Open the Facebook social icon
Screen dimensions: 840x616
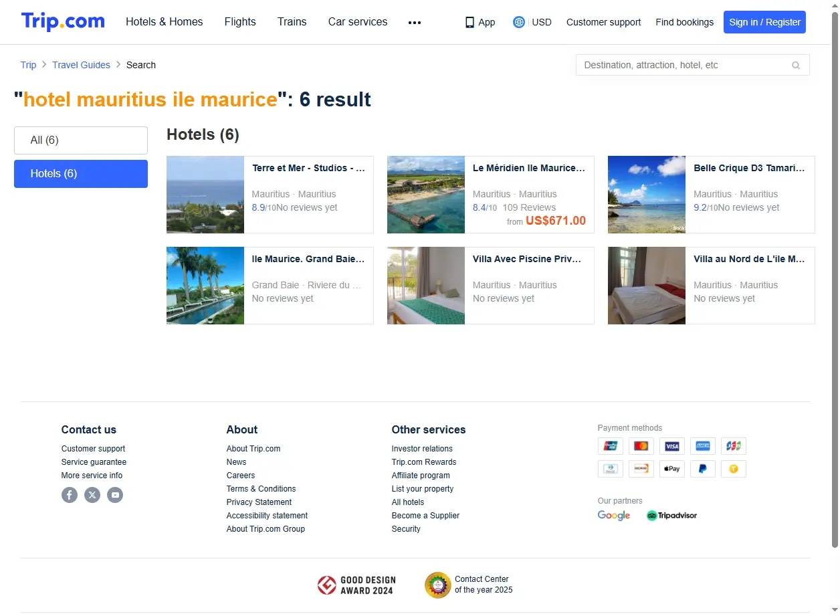click(x=70, y=495)
